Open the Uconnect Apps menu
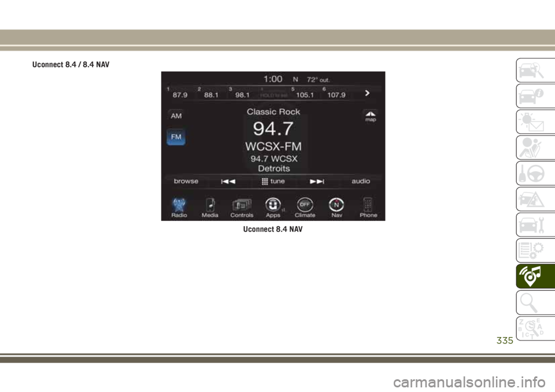Viewport: 555px width, 392px height. [x=273, y=208]
